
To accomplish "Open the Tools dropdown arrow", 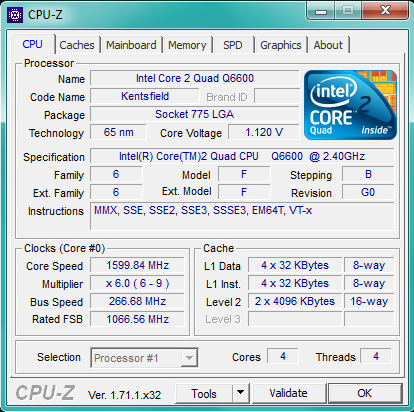I will (x=241, y=393).
